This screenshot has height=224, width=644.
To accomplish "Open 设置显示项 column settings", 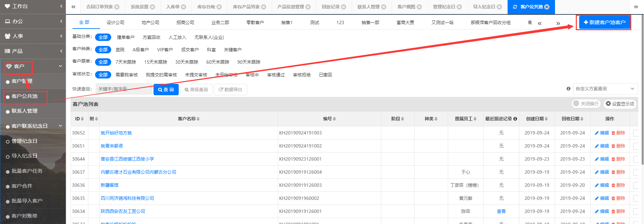I will tap(620, 104).
